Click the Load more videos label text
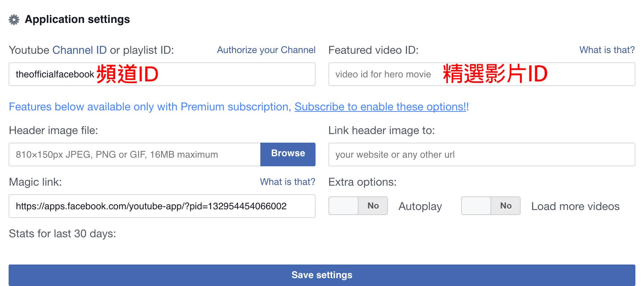The height and width of the screenshot is (286, 644). (x=575, y=206)
